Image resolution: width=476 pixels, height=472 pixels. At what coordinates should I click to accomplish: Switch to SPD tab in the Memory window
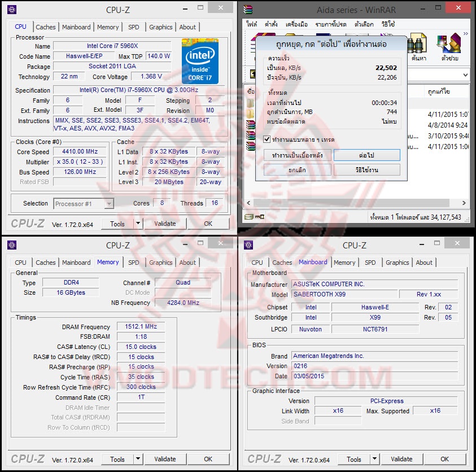(x=134, y=263)
